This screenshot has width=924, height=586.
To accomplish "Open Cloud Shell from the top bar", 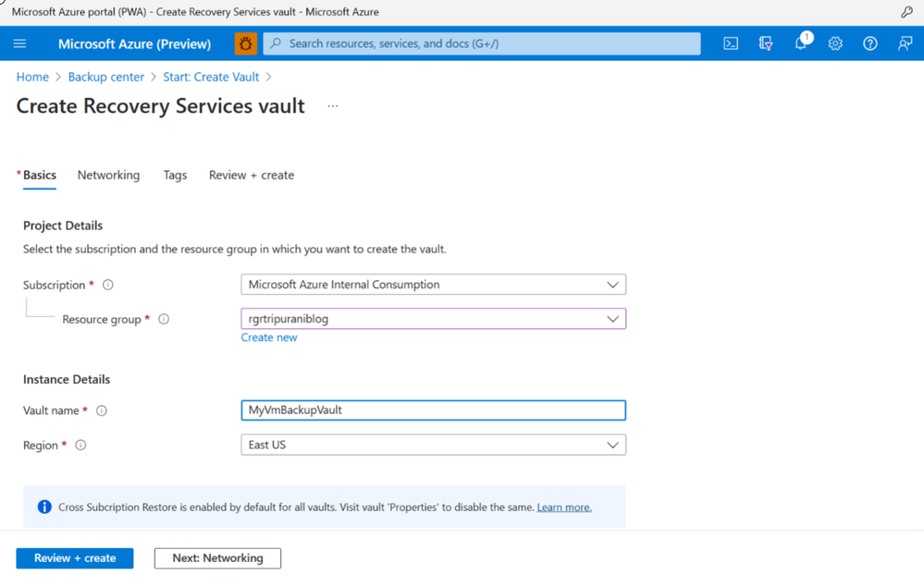I will (731, 43).
